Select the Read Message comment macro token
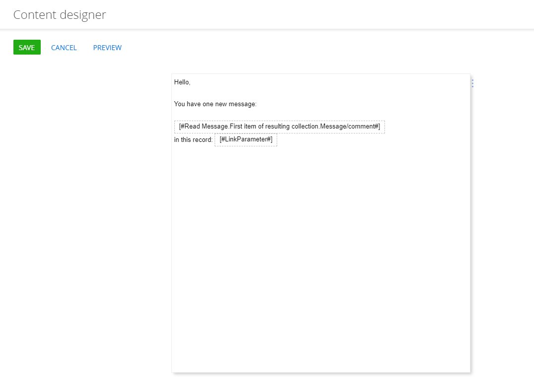This screenshot has width=534, height=392. [280, 127]
